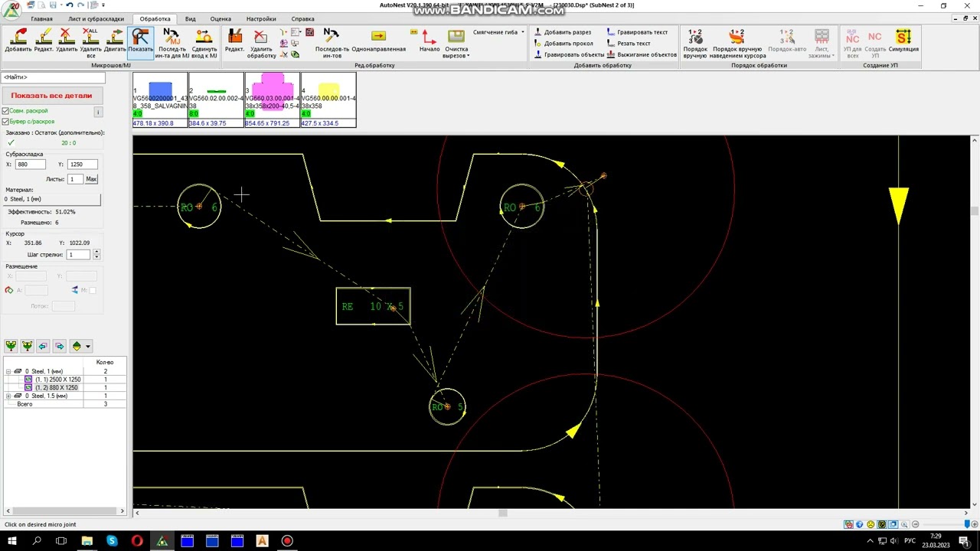Click the Показать все детали button
980x551 pixels.
[51, 96]
